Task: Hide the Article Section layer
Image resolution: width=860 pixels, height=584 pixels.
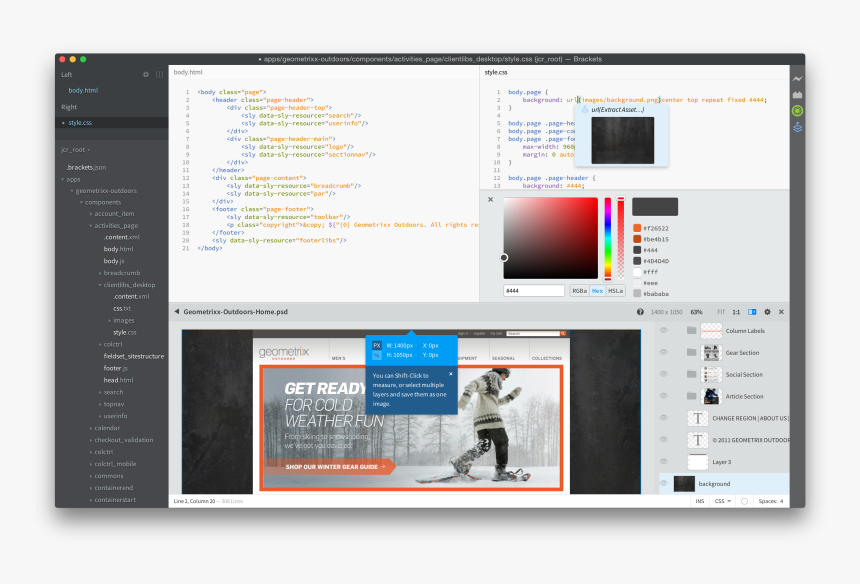Action: pyautogui.click(x=664, y=396)
